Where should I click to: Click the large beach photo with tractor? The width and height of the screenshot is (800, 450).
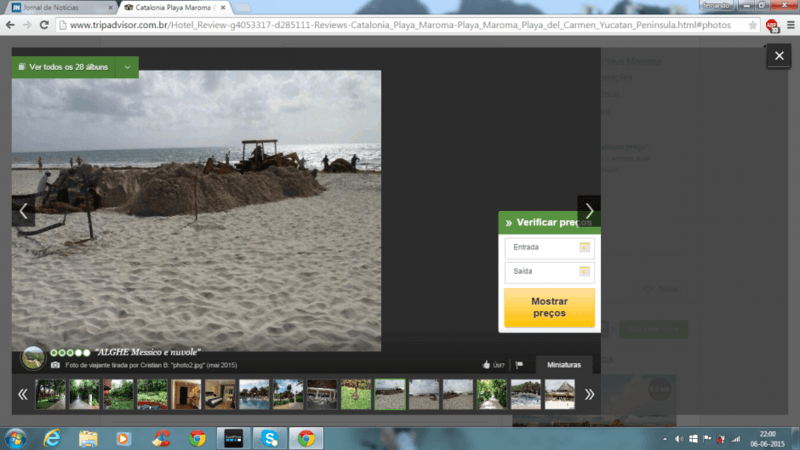pos(196,211)
